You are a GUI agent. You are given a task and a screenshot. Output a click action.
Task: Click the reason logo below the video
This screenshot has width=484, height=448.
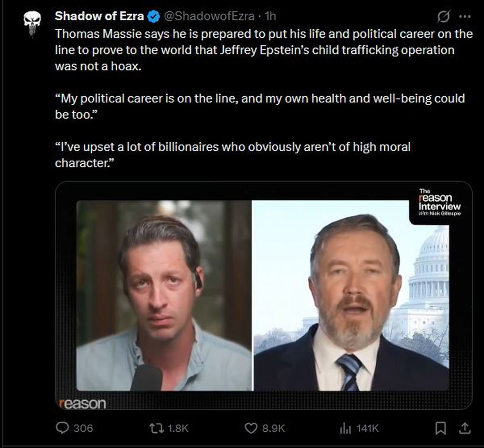(x=83, y=404)
